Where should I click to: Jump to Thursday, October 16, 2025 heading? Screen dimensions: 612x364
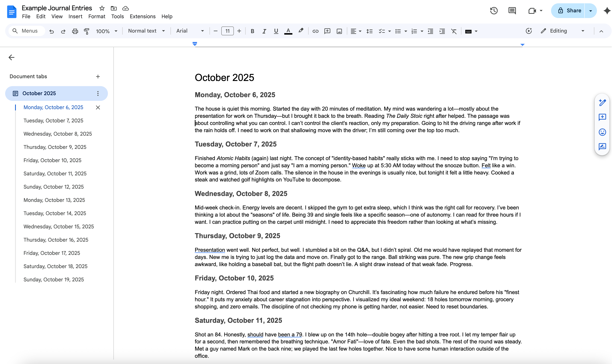pyautogui.click(x=56, y=240)
